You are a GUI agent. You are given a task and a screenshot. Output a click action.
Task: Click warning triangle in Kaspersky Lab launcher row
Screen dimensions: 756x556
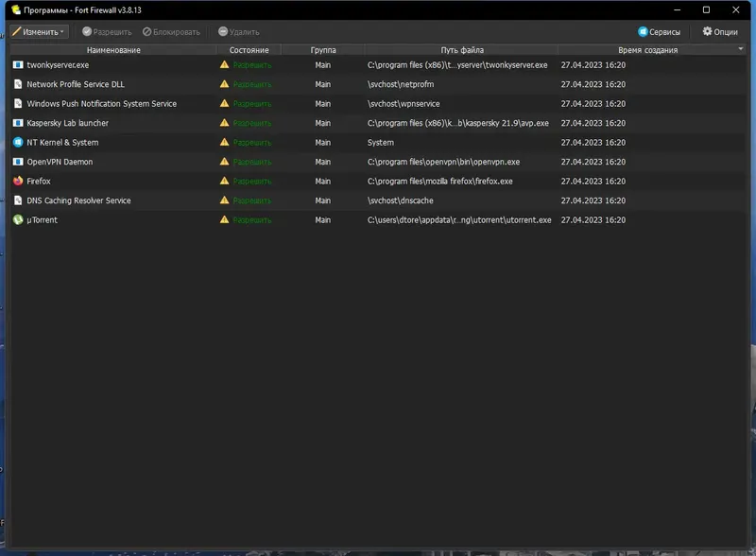[x=224, y=123]
